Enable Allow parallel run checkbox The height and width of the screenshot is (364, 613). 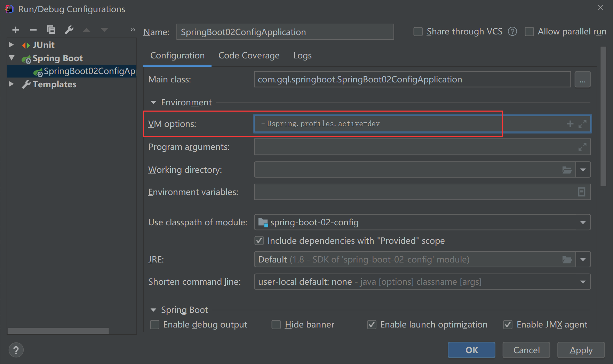point(529,32)
